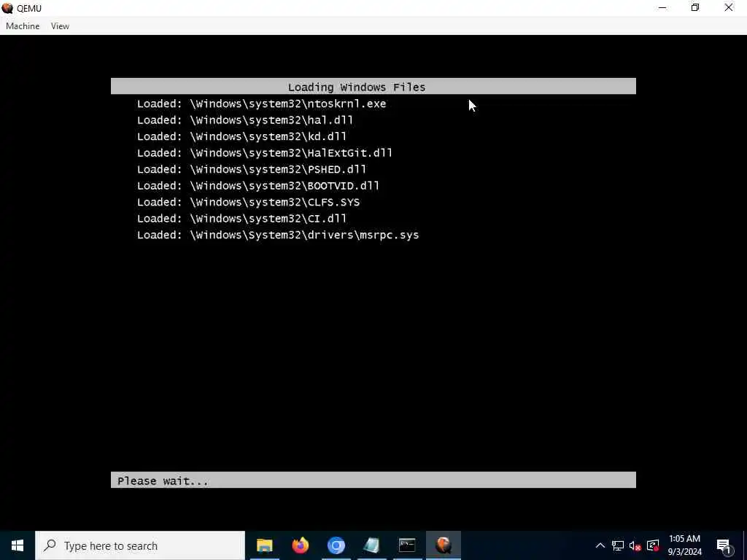
Task: Click the line with kd.dll
Action: click(242, 136)
